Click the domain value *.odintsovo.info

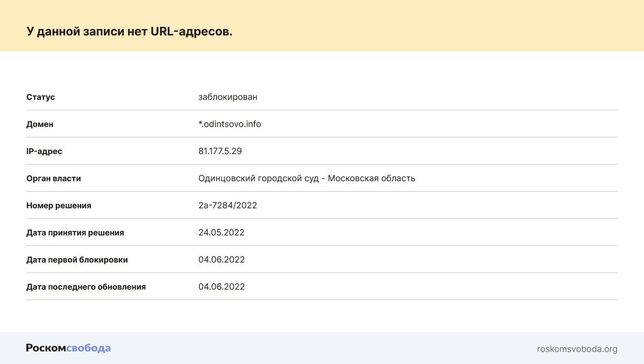230,124
